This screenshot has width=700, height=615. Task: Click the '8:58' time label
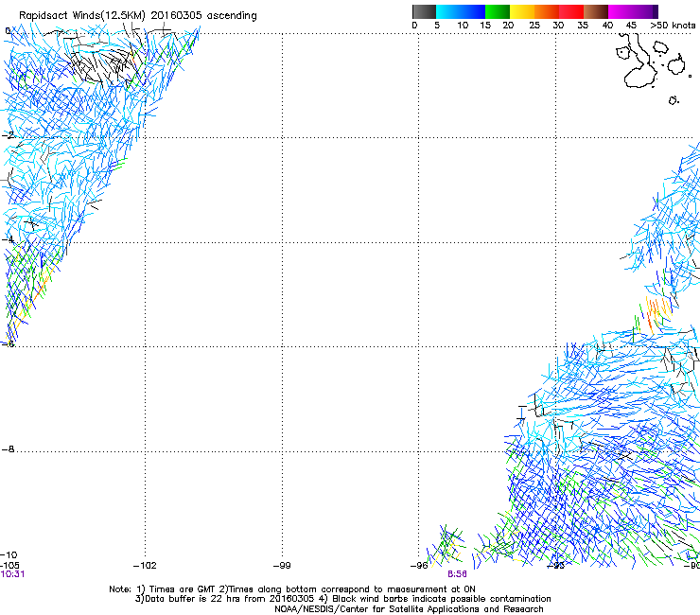pos(457,574)
